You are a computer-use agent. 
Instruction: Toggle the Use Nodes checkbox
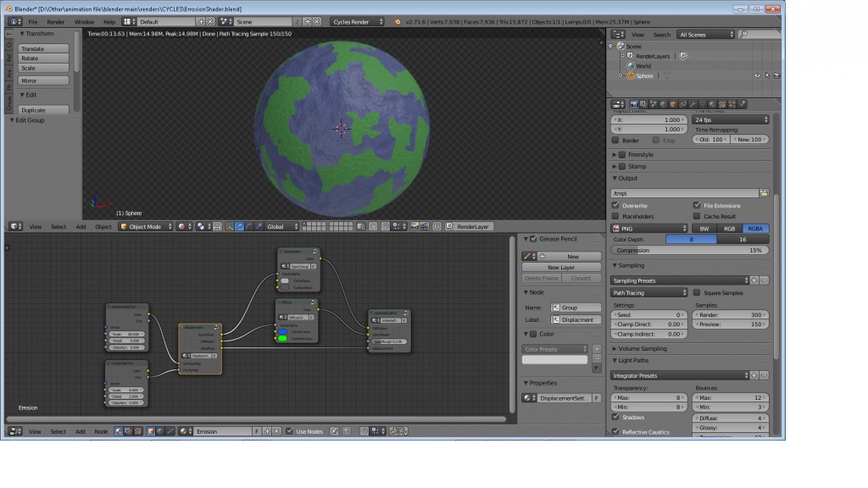pyautogui.click(x=289, y=431)
